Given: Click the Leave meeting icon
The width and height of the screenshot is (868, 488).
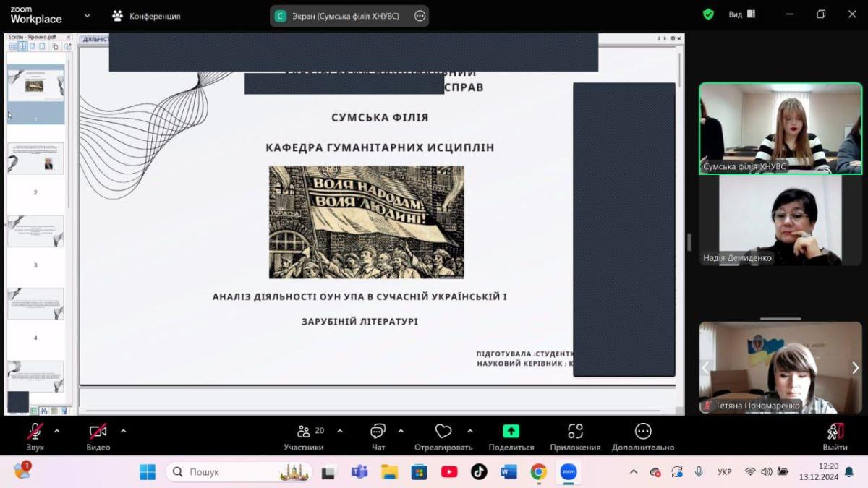Looking at the screenshot, I should coord(835,432).
